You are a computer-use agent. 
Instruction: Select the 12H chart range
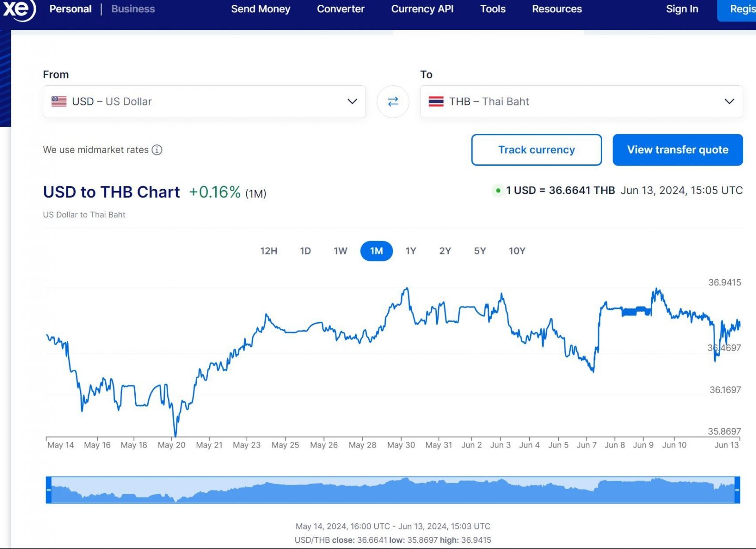[x=269, y=251]
